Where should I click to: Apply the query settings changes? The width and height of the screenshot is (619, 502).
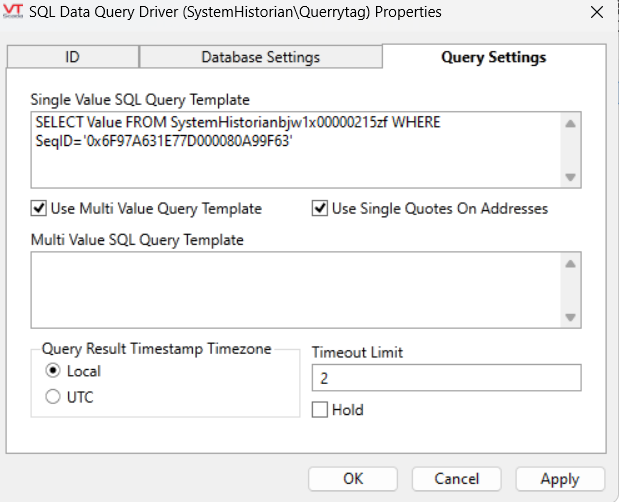(559, 479)
